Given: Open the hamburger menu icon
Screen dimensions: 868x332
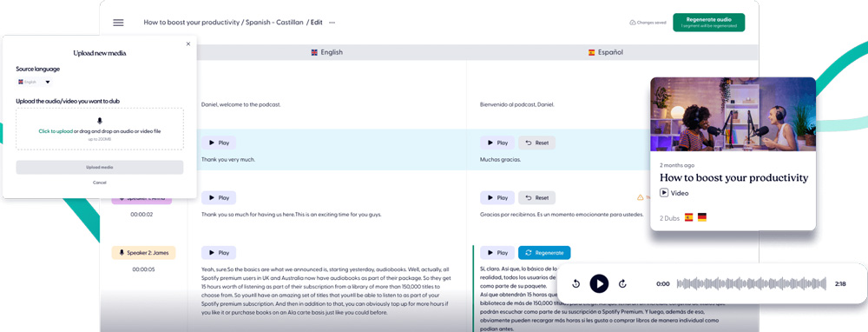Looking at the screenshot, I should (x=118, y=23).
